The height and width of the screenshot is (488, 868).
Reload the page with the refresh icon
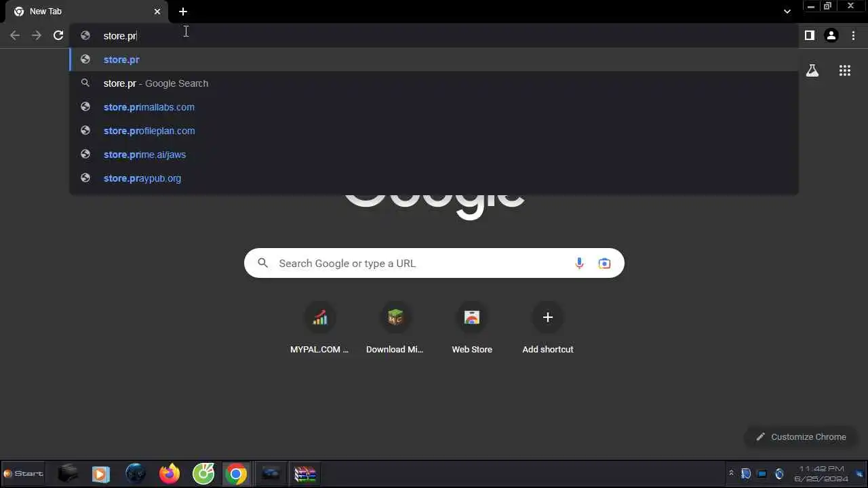click(x=58, y=35)
